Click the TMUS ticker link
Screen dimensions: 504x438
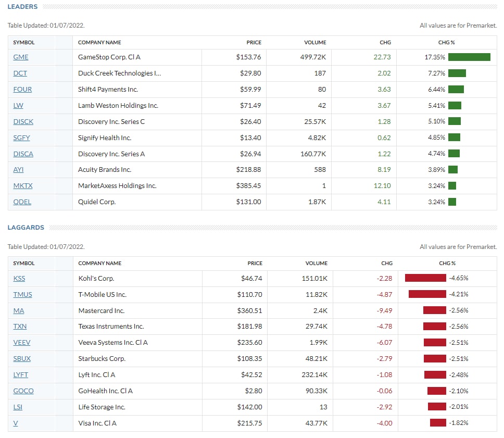tap(22, 295)
